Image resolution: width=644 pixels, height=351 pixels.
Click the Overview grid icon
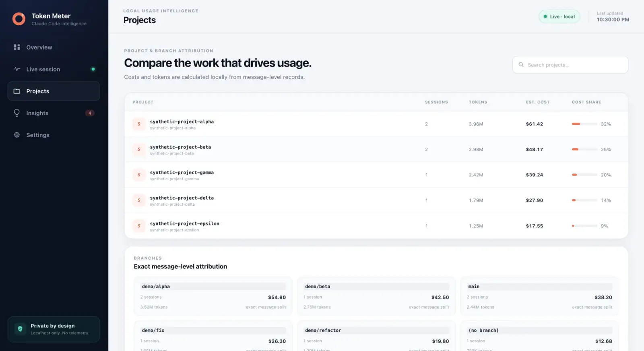(x=17, y=47)
